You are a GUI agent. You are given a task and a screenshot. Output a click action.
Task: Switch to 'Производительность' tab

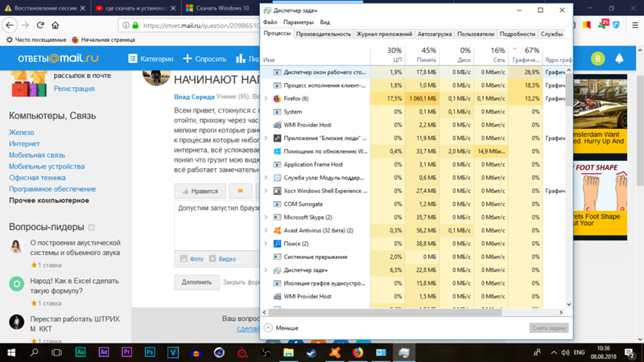tap(324, 34)
